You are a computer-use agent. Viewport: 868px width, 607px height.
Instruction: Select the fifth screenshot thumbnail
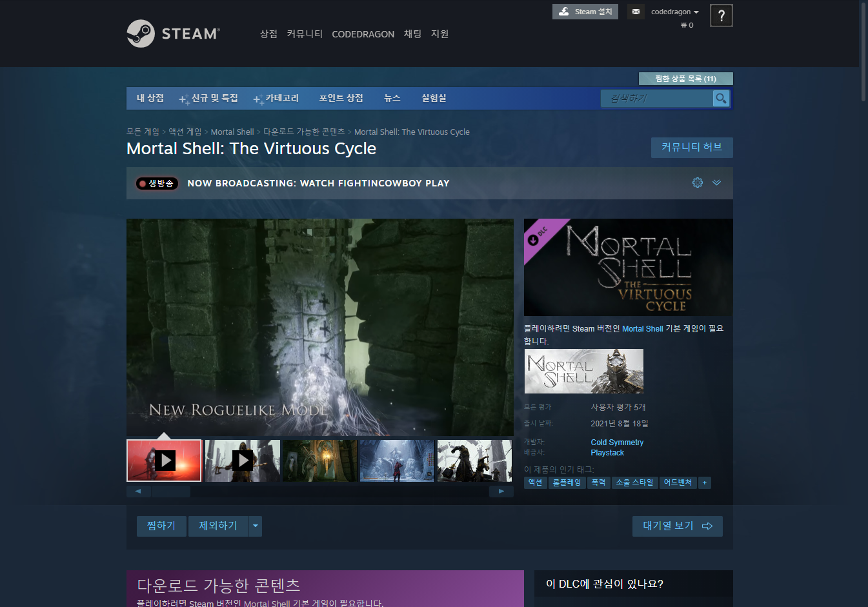click(474, 461)
